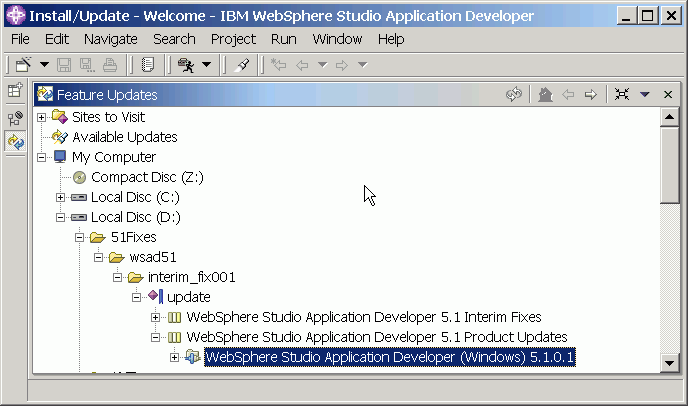Click the Last Edit Location toolbar icon
The height and width of the screenshot is (406, 688).
279,65
